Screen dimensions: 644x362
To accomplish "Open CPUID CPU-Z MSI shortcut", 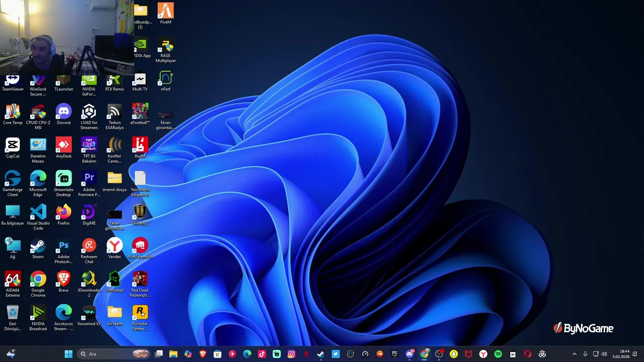I will click(38, 117).
